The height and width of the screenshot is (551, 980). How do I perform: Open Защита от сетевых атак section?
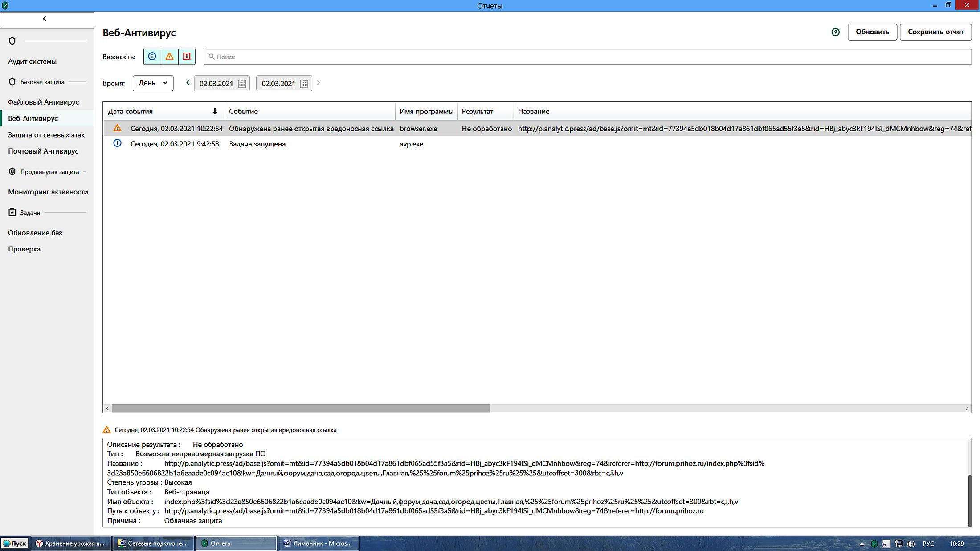[46, 134]
